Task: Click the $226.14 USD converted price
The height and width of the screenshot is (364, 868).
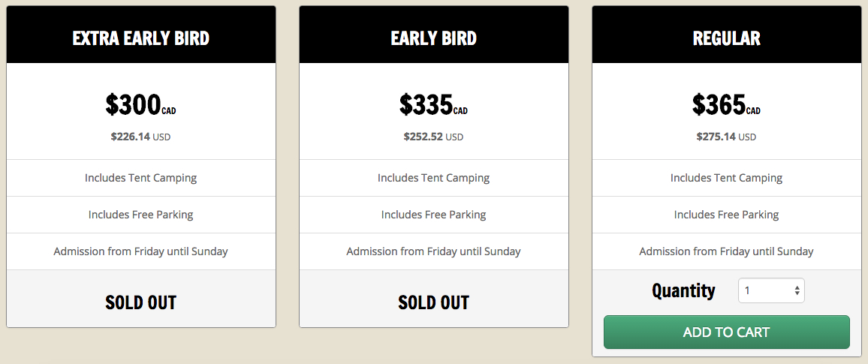Action: [x=140, y=137]
